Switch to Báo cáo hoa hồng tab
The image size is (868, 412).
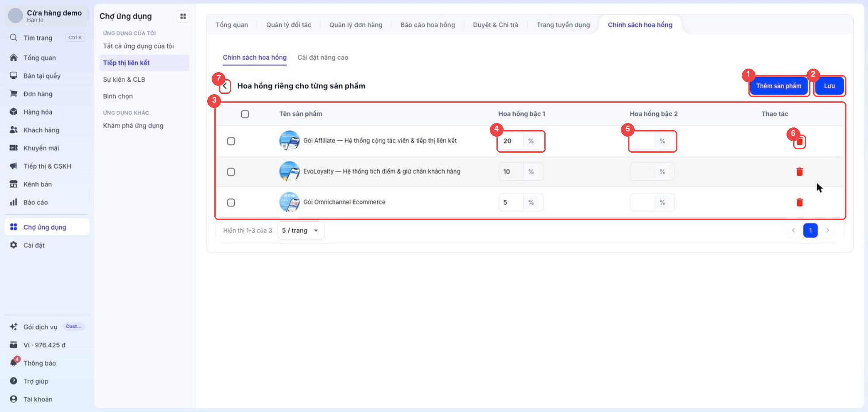click(x=428, y=25)
